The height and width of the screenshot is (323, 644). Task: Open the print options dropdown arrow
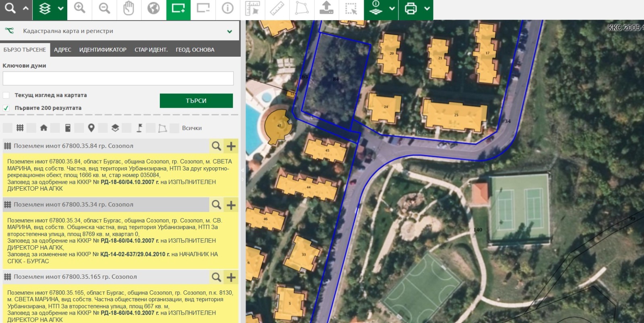(x=427, y=8)
